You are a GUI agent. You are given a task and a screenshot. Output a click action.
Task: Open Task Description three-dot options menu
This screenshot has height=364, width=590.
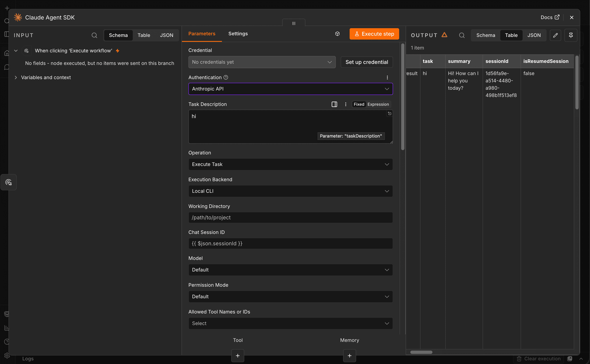(346, 104)
